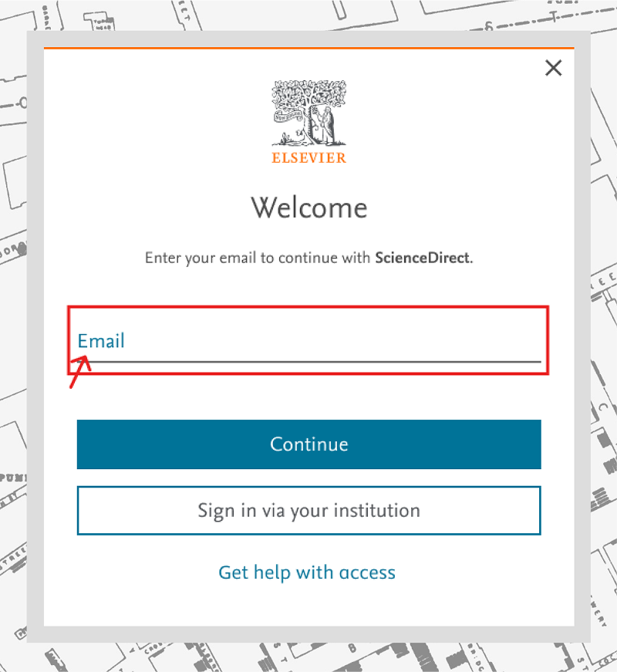Screen dimensions: 617x672
Task: Close the Welcome sign-in dialog
Action: click(x=553, y=68)
